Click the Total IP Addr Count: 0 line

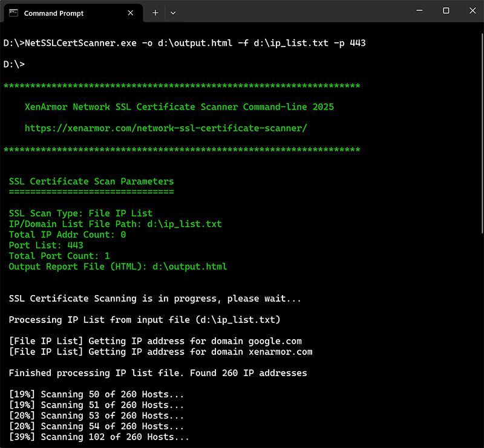tap(67, 235)
